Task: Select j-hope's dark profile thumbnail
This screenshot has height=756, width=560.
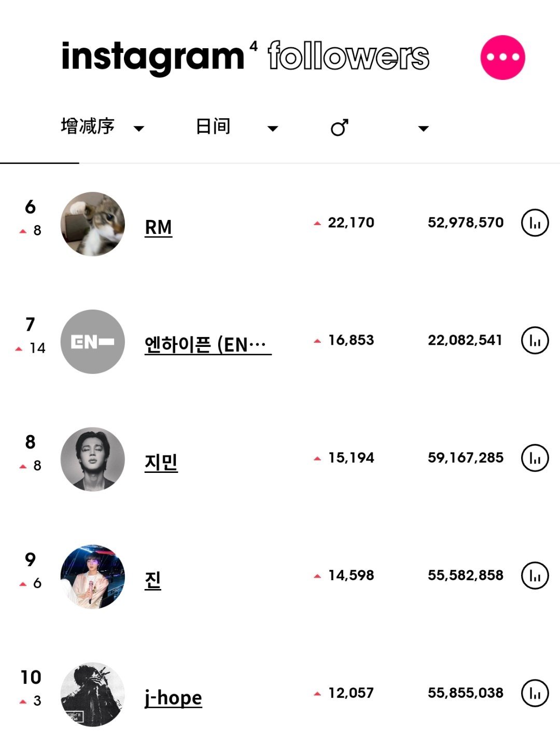Action: pos(93,694)
